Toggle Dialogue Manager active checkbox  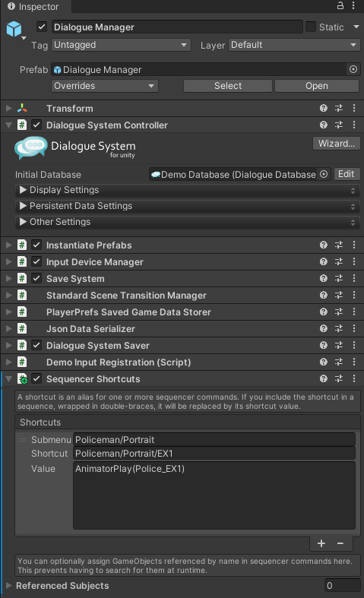point(42,27)
